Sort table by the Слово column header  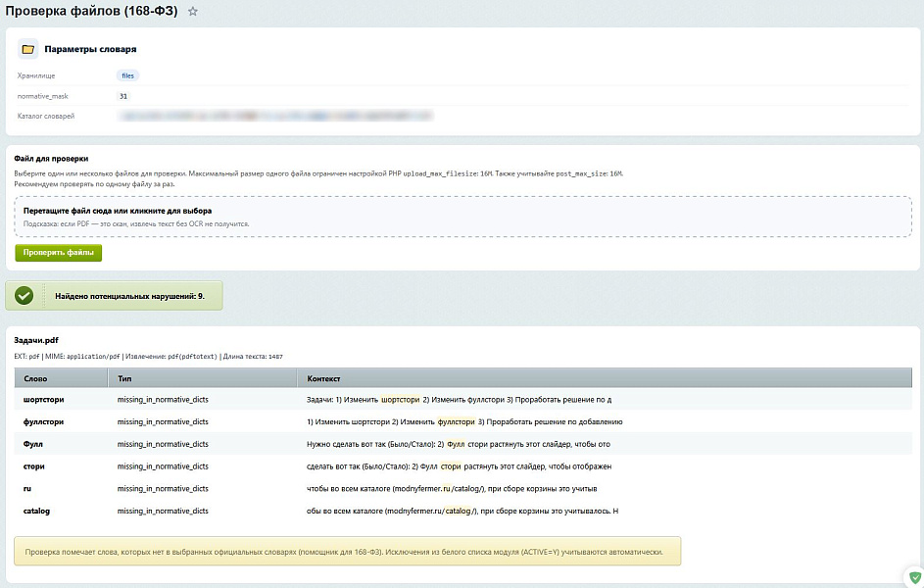click(35, 378)
